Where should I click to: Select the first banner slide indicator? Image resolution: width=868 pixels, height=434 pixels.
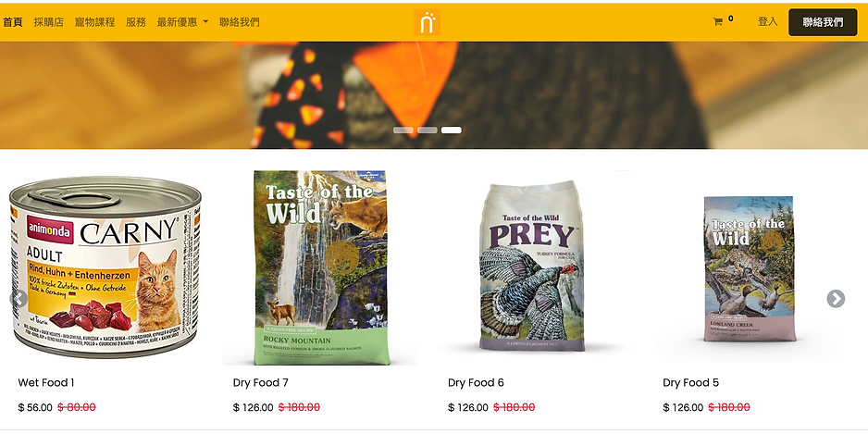[x=403, y=130]
